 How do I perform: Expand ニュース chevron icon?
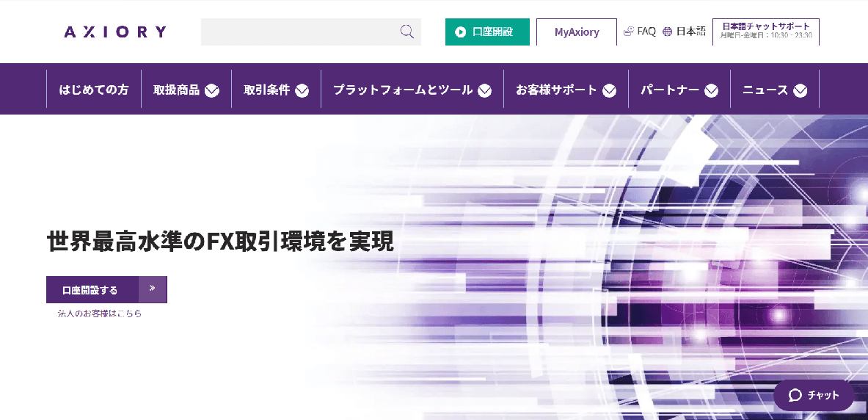coord(800,90)
